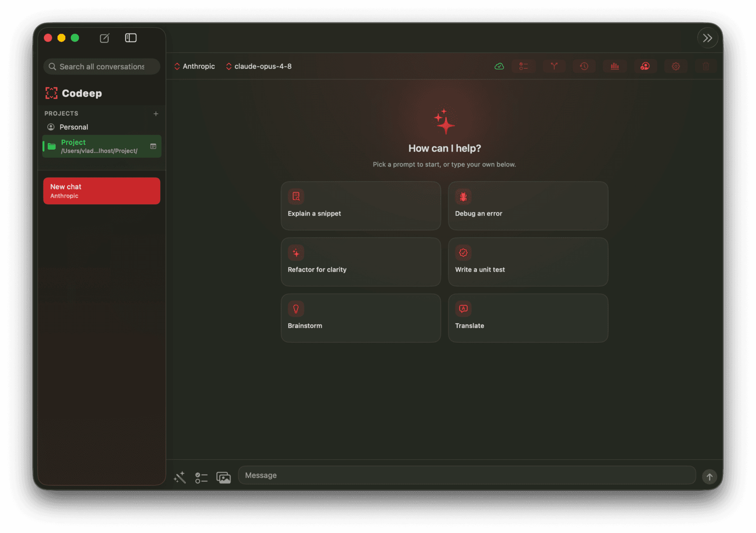Focus the Search all conversations field

click(102, 67)
